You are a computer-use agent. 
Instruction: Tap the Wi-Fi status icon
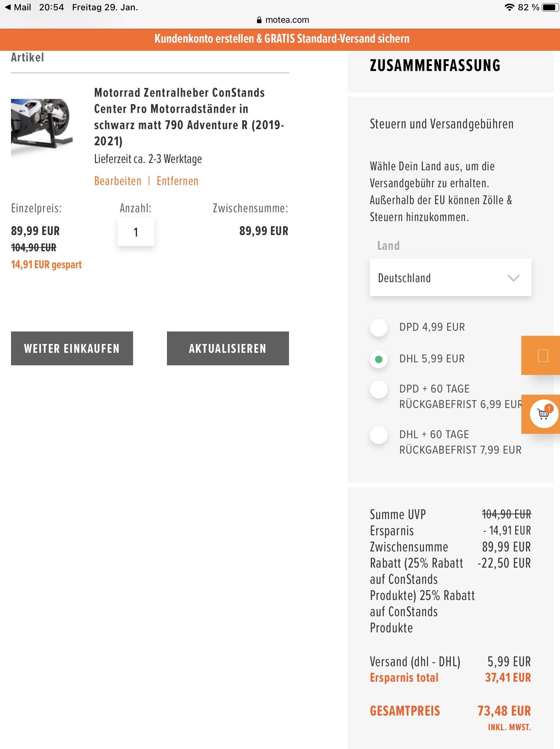click(509, 7)
